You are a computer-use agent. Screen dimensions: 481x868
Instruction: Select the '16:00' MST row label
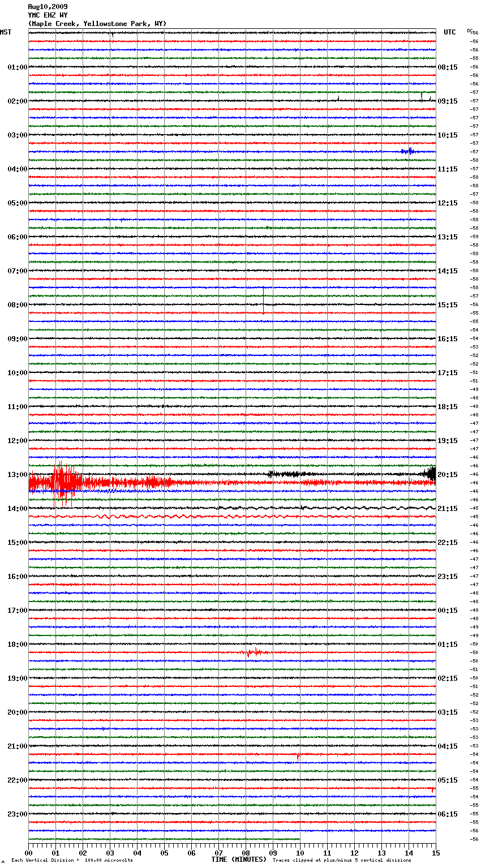click(18, 577)
